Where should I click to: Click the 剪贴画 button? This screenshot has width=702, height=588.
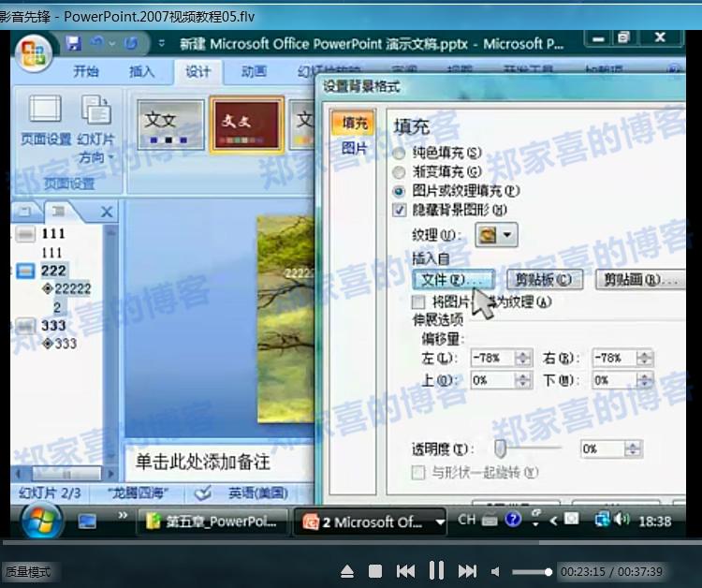[640, 280]
